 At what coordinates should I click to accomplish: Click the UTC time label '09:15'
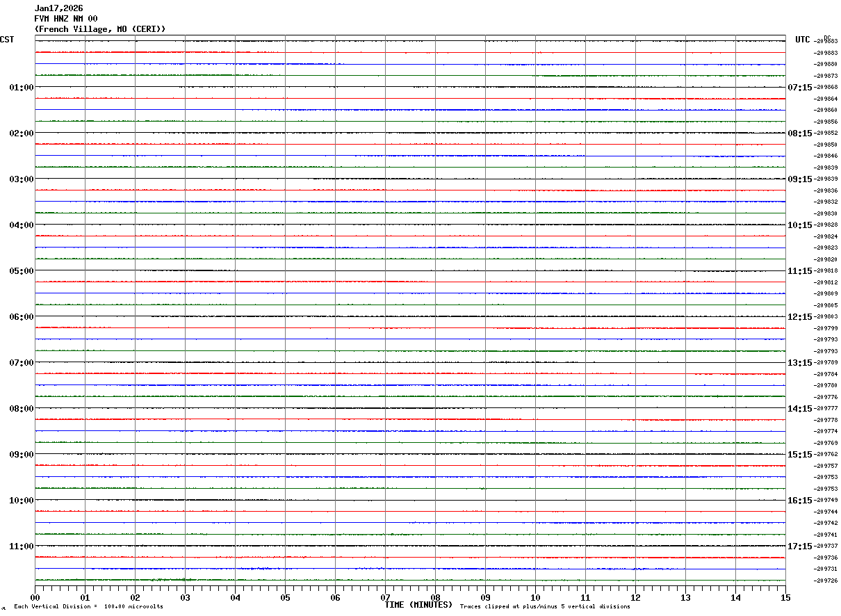(x=800, y=179)
